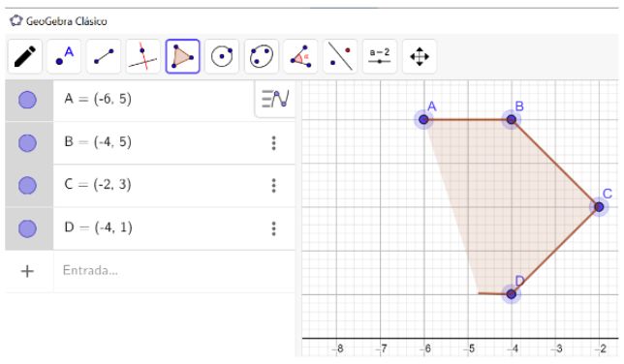Select the A = (-6, 5) row
The width and height of the screenshot is (624, 364).
(150, 100)
